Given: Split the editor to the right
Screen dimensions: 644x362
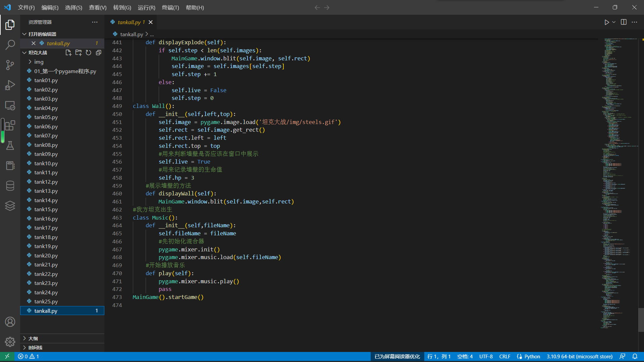Looking at the screenshot, I should [624, 22].
